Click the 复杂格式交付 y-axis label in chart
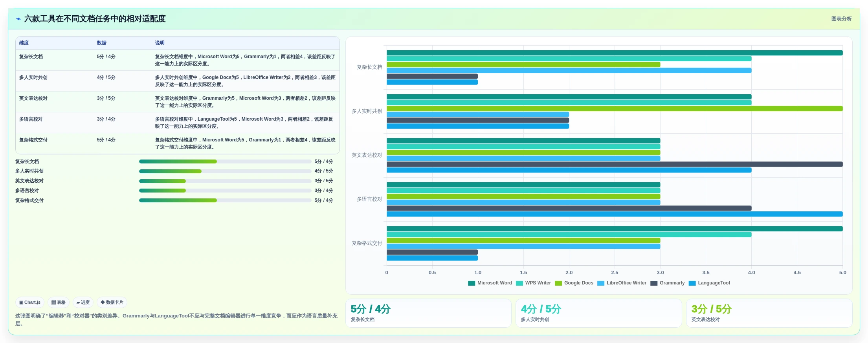Viewport: 868px width, 343px height. point(367,243)
